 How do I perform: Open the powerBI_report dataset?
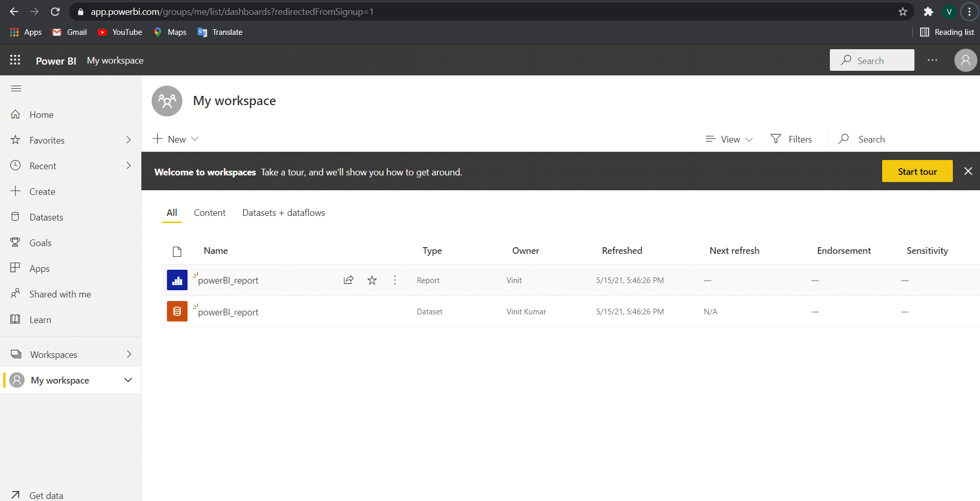[228, 312]
